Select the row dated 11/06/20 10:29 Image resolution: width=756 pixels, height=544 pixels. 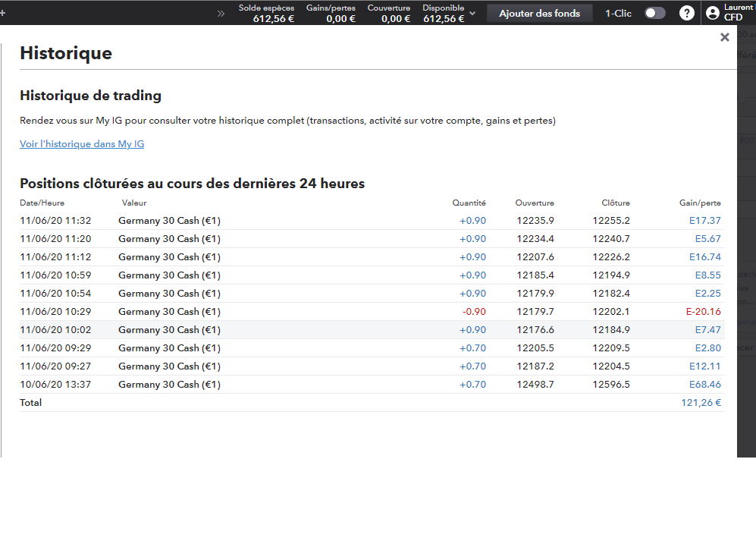[x=372, y=312]
